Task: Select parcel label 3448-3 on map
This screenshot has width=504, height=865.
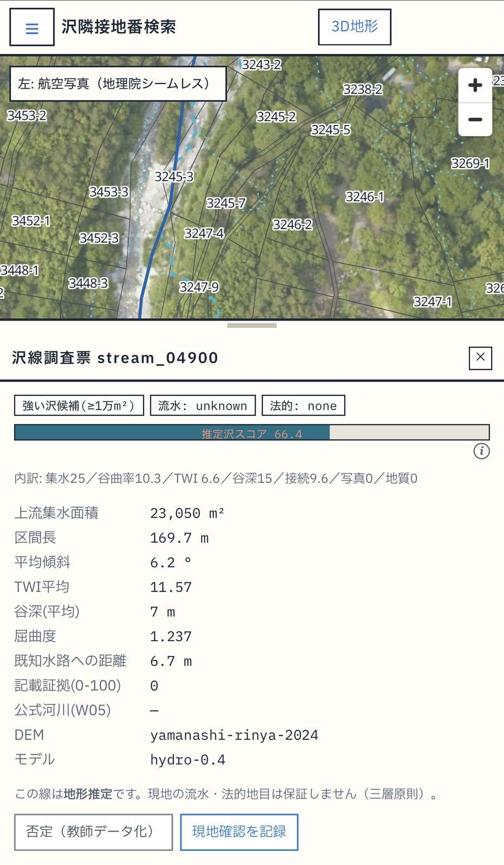Action: point(88,283)
